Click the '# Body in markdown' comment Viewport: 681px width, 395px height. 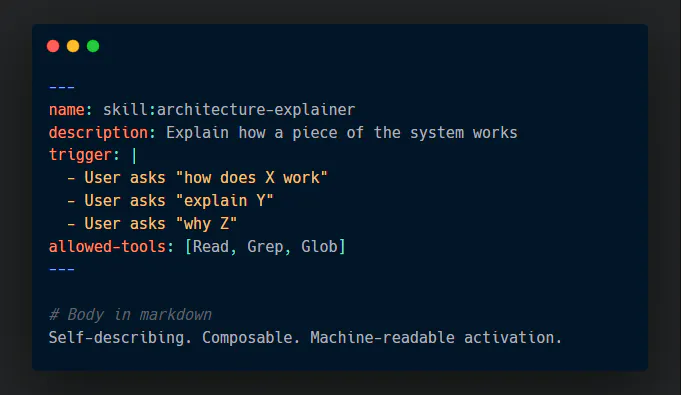point(130,315)
